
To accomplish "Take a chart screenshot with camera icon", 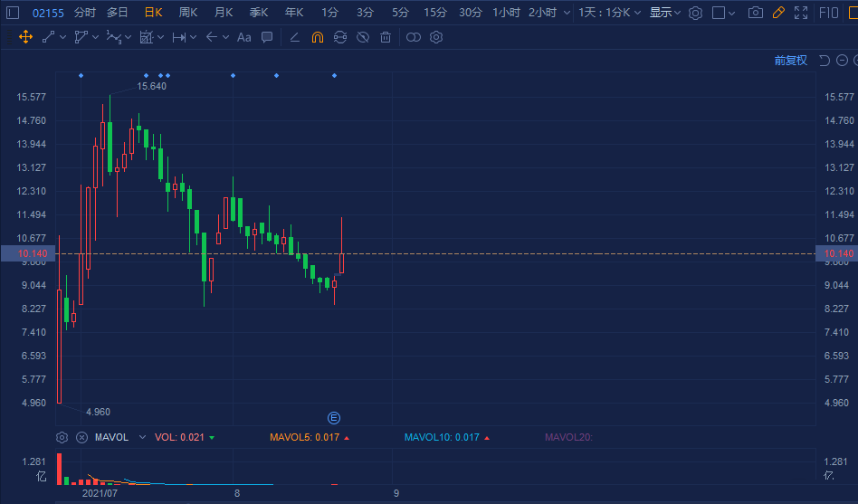I will click(756, 13).
